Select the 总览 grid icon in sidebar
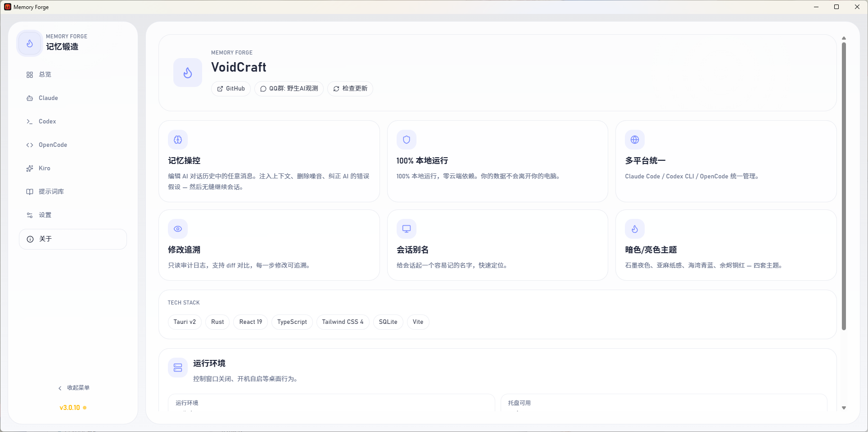This screenshot has height=432, width=868. pos(30,74)
